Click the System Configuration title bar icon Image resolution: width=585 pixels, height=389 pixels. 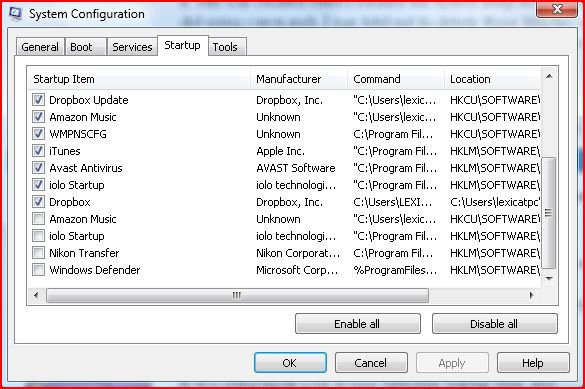click(15, 14)
